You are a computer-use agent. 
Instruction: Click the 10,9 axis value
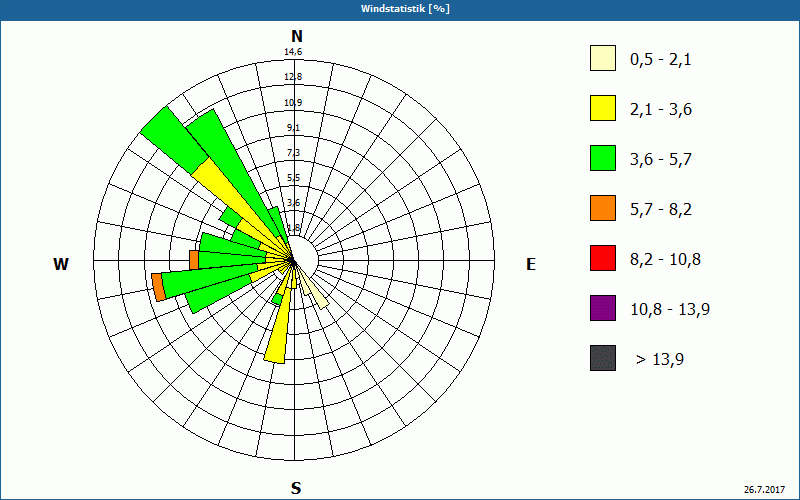click(293, 103)
